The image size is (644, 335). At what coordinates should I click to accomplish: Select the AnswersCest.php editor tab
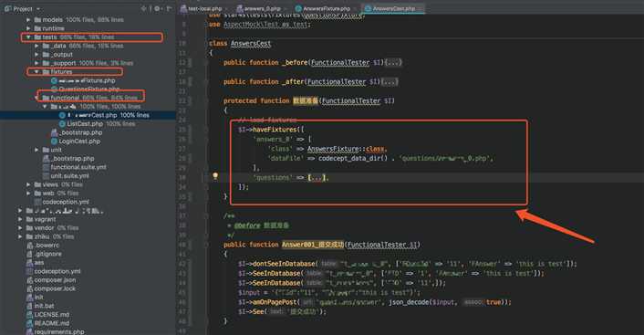pyautogui.click(x=393, y=8)
